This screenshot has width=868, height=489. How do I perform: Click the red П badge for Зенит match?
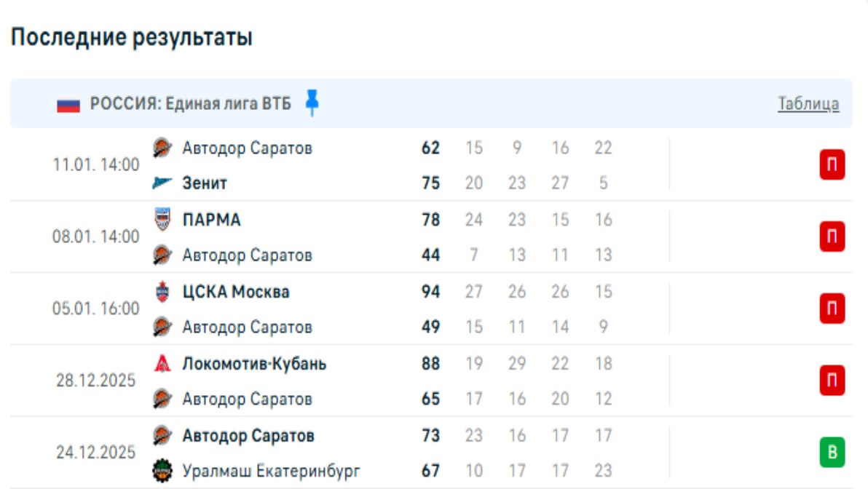pyautogui.click(x=832, y=165)
